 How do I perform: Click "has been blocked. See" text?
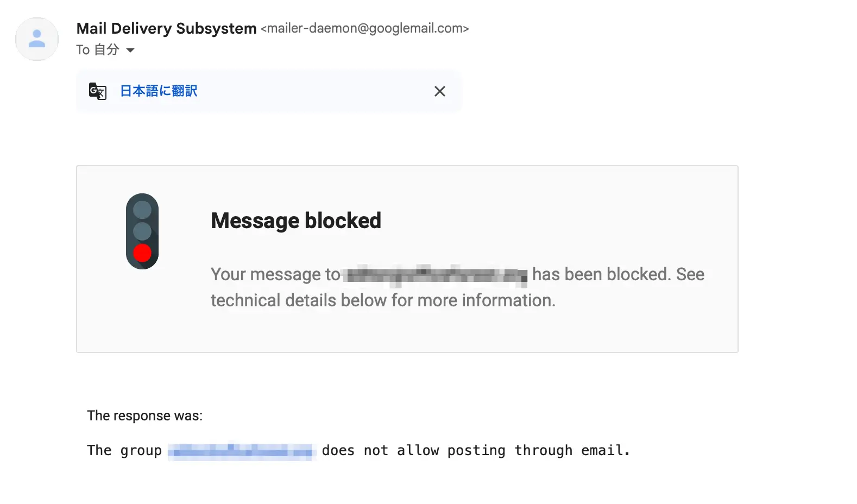(x=618, y=274)
